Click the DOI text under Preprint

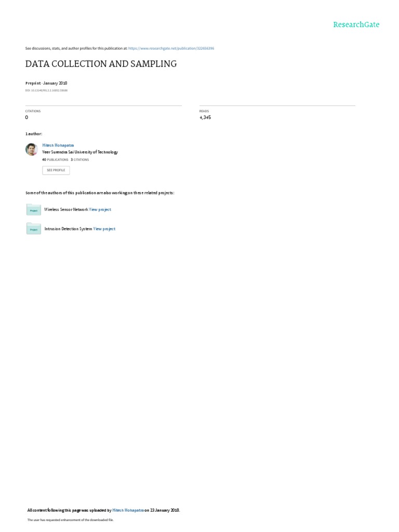(x=46, y=90)
